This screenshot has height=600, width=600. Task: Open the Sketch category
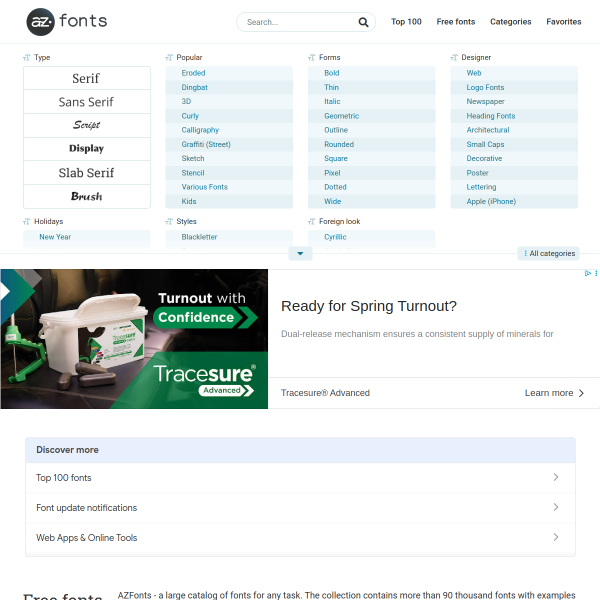229,158
